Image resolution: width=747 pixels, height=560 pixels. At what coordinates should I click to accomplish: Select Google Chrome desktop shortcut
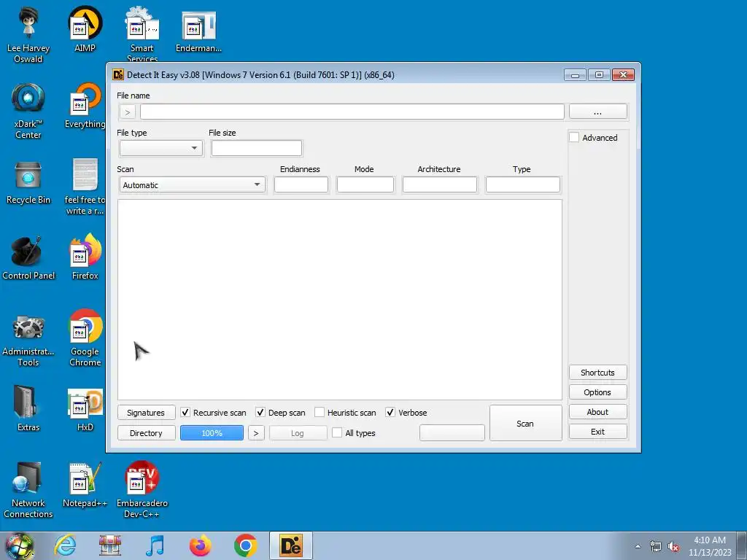click(x=85, y=338)
